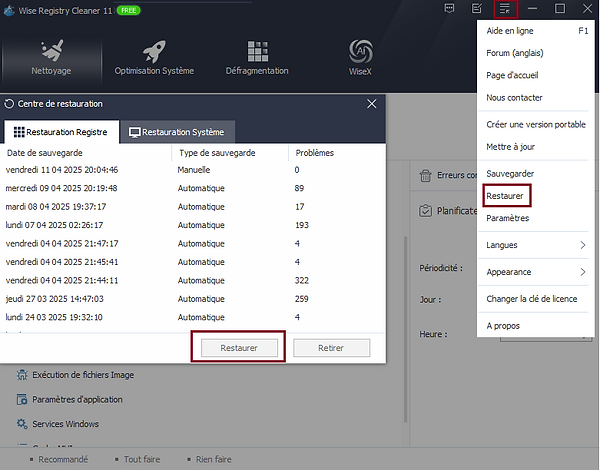Click the Manuelle backup type cell

tap(194, 170)
